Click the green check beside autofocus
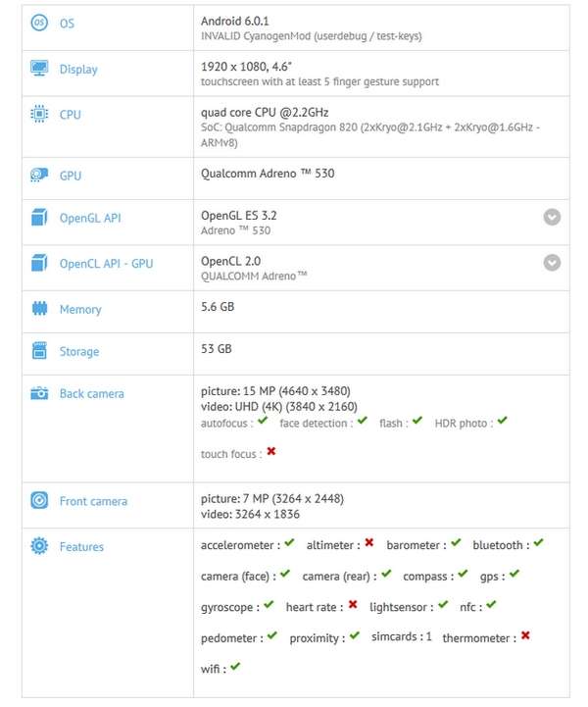 pyautogui.click(x=263, y=421)
